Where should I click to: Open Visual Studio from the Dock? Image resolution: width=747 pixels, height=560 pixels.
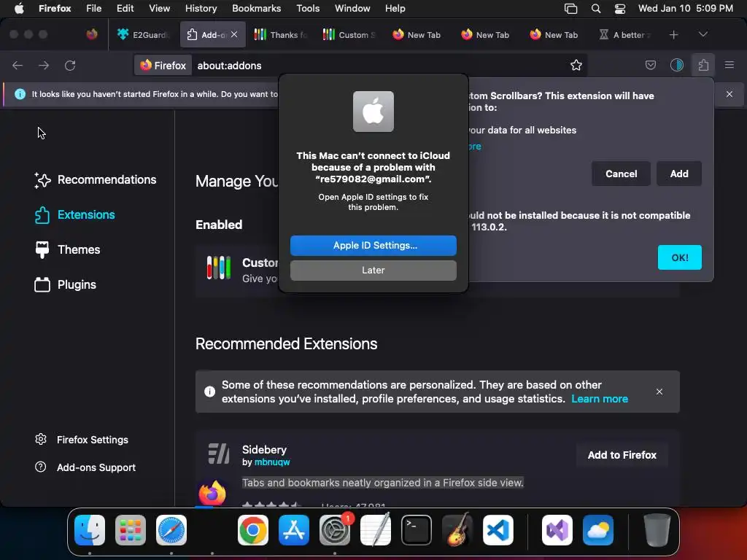[x=557, y=530]
